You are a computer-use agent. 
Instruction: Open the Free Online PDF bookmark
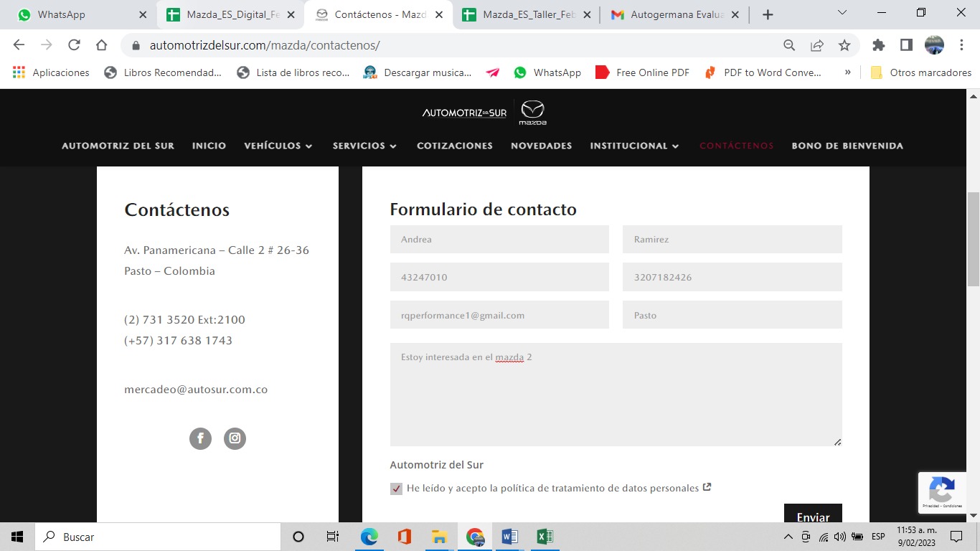click(x=642, y=72)
